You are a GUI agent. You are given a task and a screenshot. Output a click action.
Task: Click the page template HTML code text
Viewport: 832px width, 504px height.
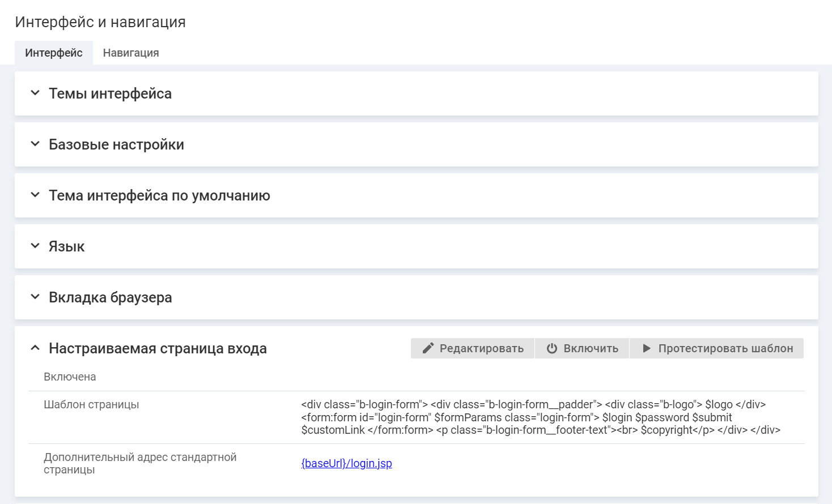coord(540,417)
